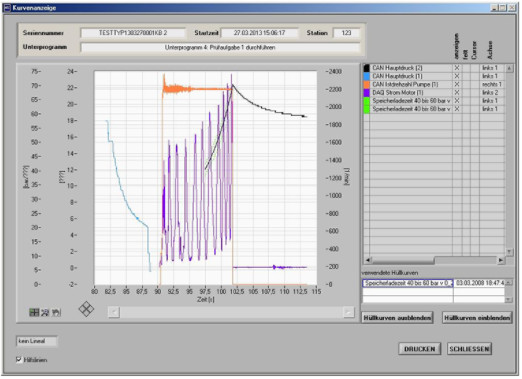Toggle display of CAN Istdrehzahl Pumpe [1]
Viewport: 522px width, 379px height.
coord(457,84)
